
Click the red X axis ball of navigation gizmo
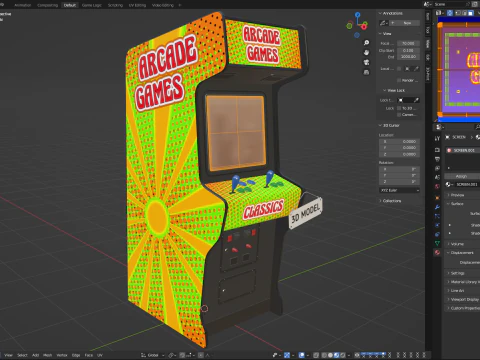coord(364,26)
